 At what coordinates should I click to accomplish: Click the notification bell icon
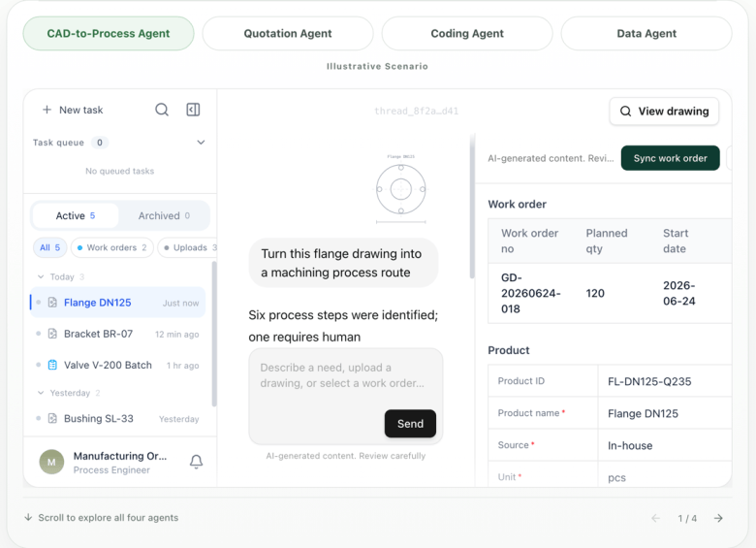tap(196, 462)
